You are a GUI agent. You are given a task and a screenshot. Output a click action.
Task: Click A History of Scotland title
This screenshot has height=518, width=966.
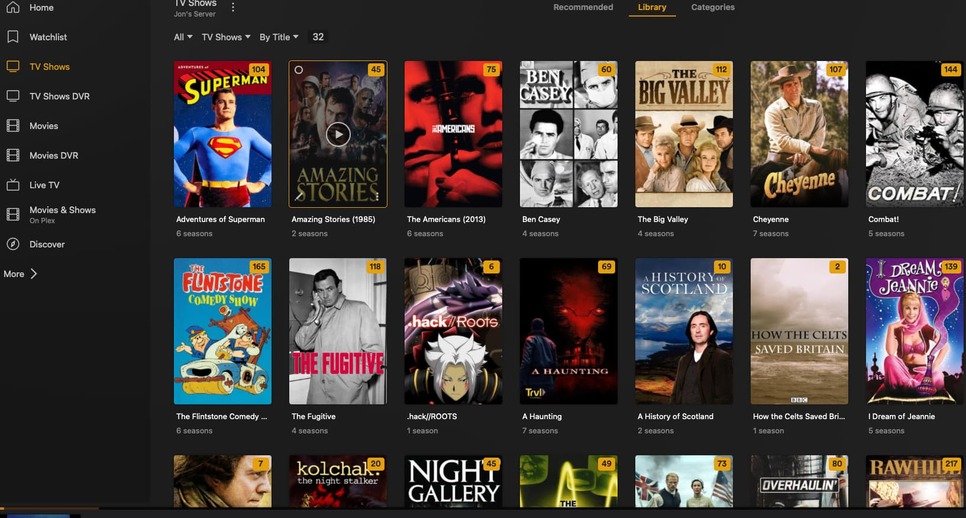pos(675,416)
